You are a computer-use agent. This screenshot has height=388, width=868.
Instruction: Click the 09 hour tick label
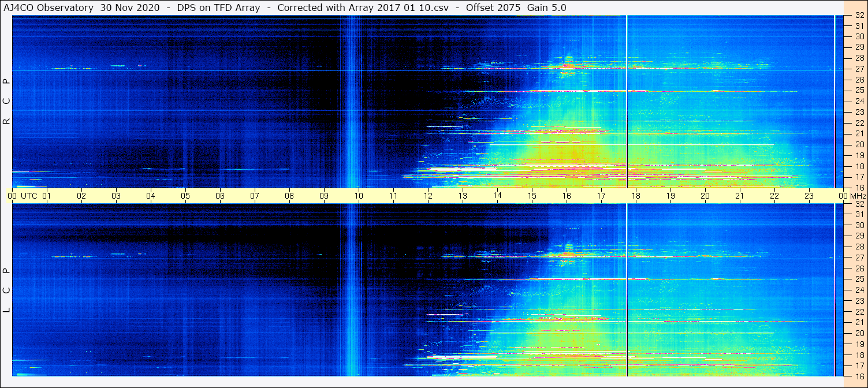tap(324, 196)
